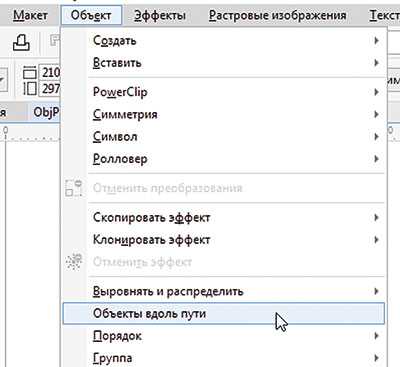
Task: Click the page height field showing 297
Action: (50, 89)
